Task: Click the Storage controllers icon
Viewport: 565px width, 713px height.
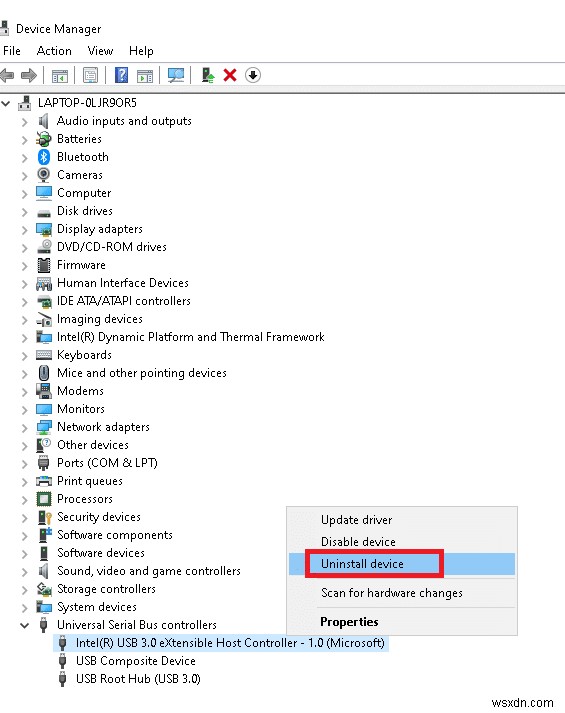Action: coord(44,589)
